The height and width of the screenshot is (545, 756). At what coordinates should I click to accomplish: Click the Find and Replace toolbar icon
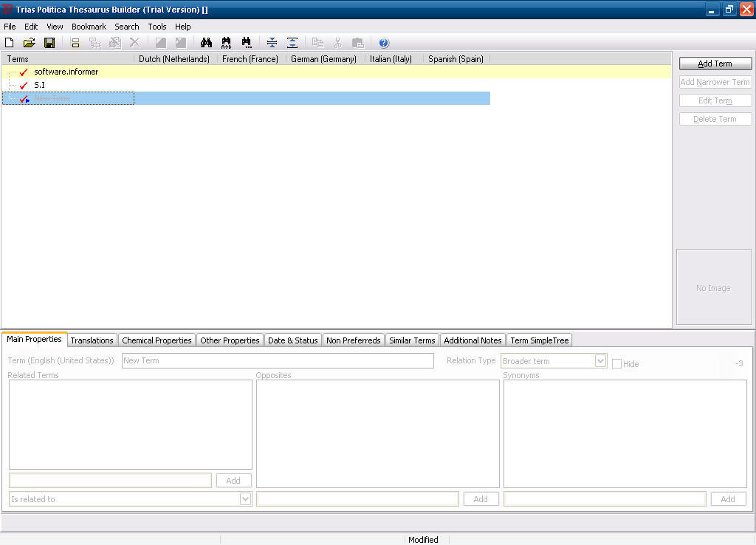tap(226, 42)
